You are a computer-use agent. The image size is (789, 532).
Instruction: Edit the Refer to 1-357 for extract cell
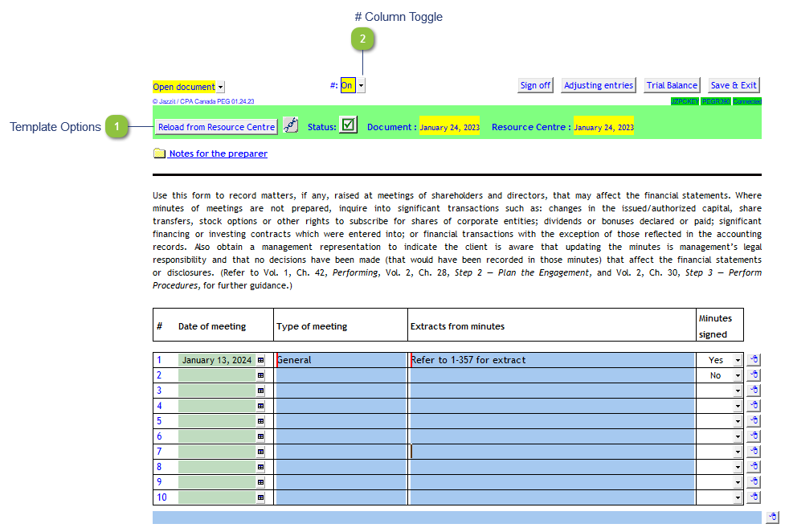[x=553, y=360]
